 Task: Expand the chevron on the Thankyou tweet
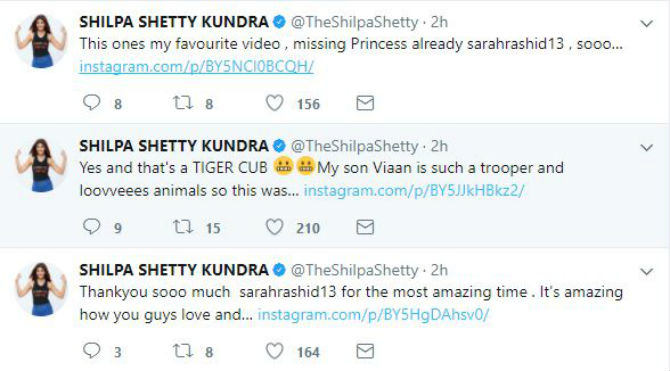pyautogui.click(x=646, y=271)
